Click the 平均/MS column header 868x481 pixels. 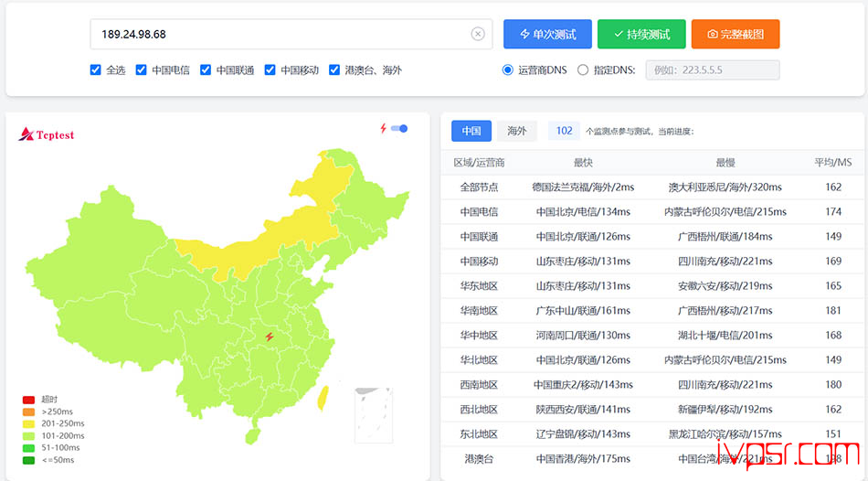click(833, 163)
